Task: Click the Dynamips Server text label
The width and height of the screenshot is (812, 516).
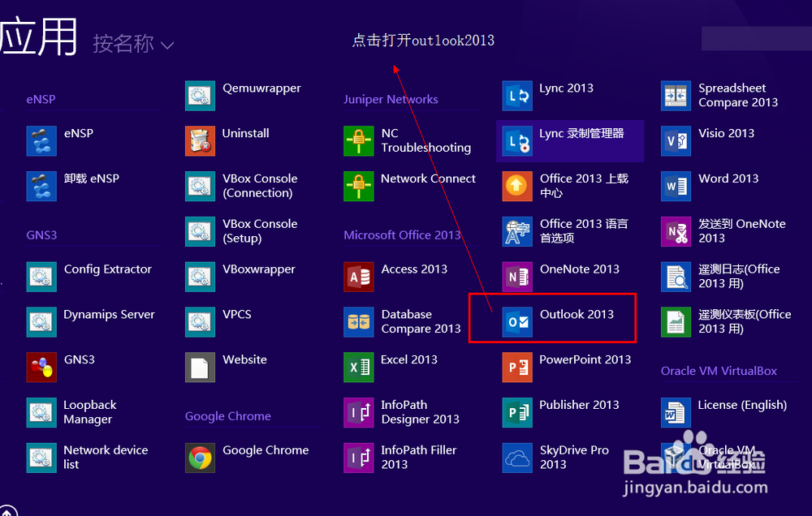Action: (x=110, y=315)
